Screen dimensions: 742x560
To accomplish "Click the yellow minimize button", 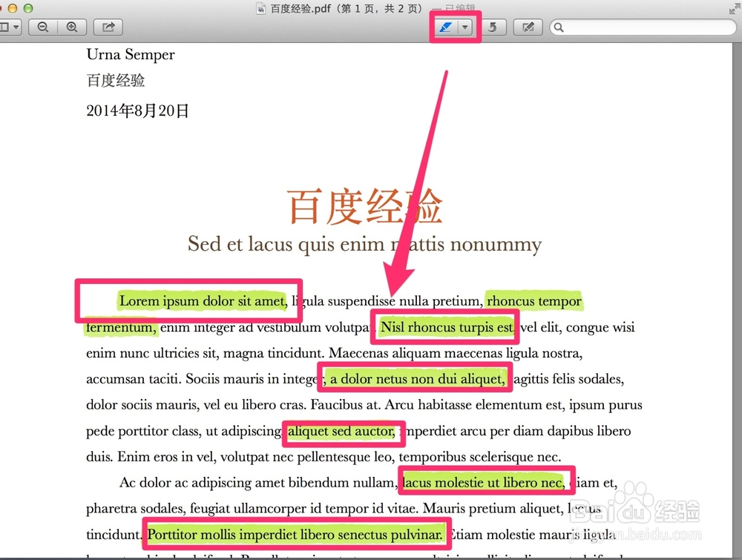I will tap(13, 8).
